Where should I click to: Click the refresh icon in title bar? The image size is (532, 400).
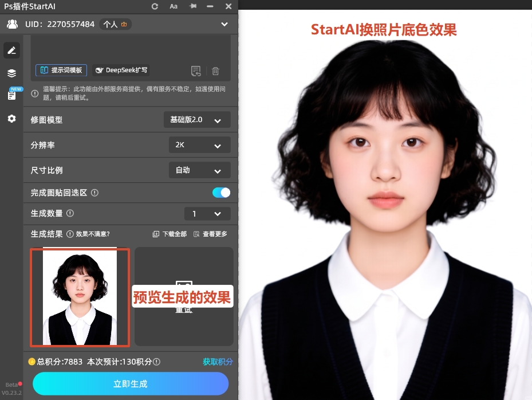click(153, 6)
